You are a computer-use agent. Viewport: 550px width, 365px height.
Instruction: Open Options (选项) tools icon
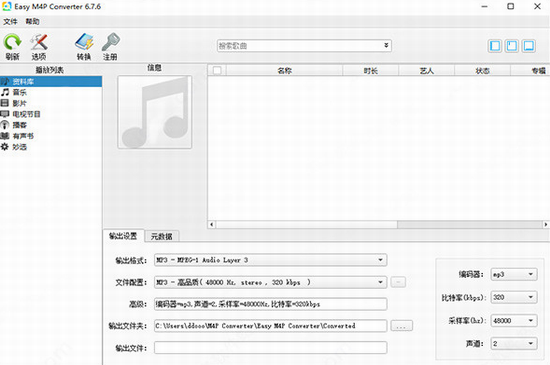tap(39, 42)
